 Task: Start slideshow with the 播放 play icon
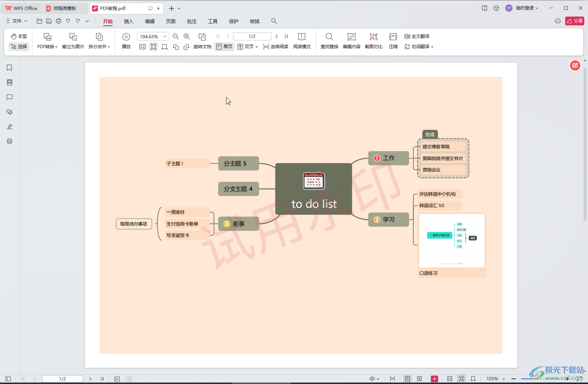point(126,37)
